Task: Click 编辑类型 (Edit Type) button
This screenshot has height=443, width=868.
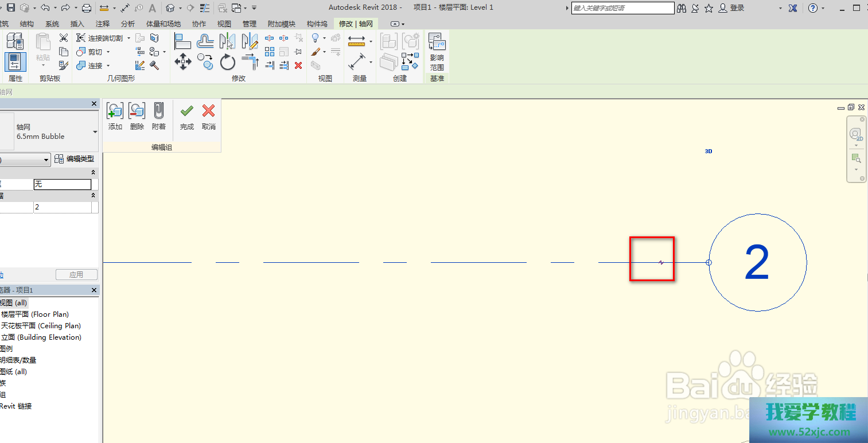Action: [75, 159]
